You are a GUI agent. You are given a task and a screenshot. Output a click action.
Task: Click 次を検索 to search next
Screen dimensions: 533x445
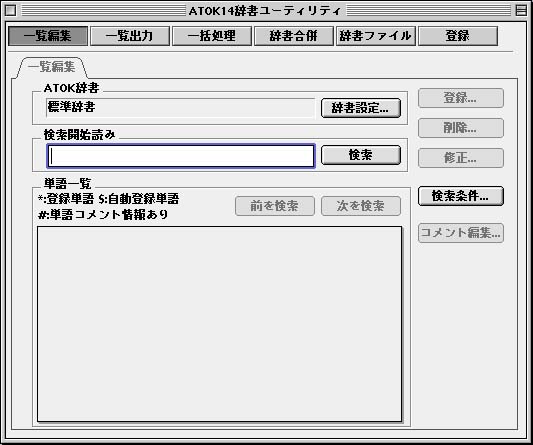[361, 206]
